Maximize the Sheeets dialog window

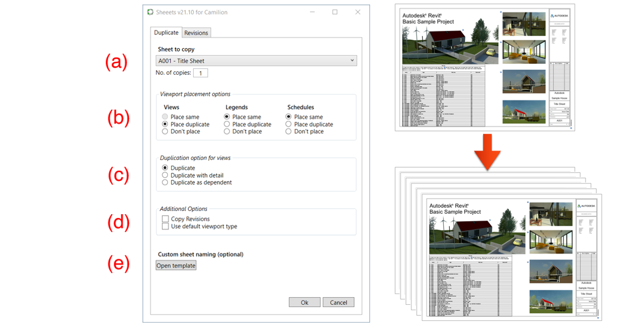pos(335,12)
